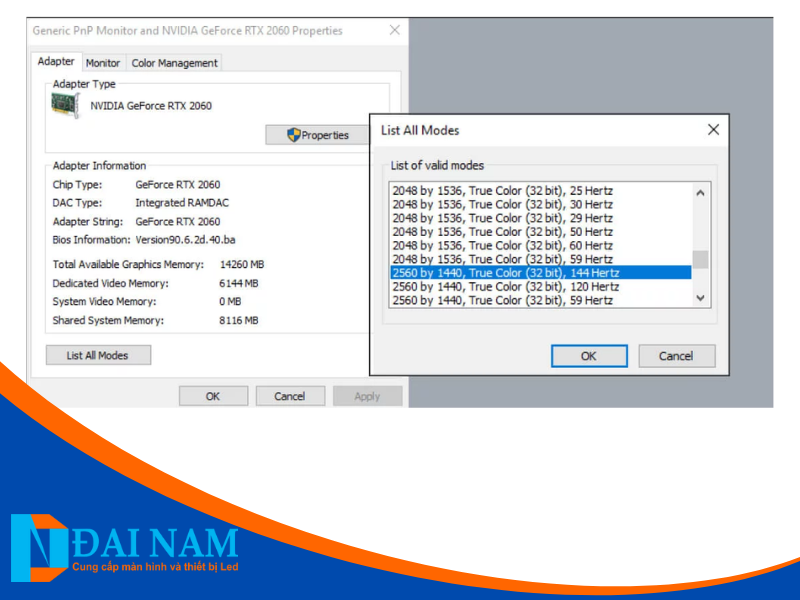Click Total Available Graphics Memory value 14260 MB
800x600 pixels.
pos(242,264)
